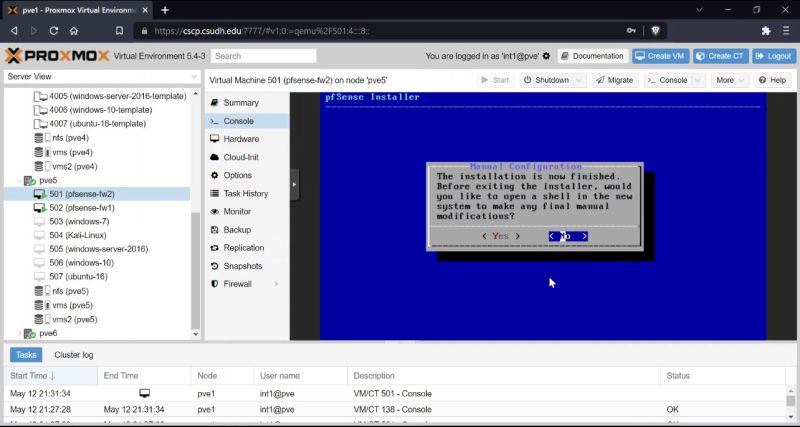Click the bookmark icon beside address bar

pos(119,31)
